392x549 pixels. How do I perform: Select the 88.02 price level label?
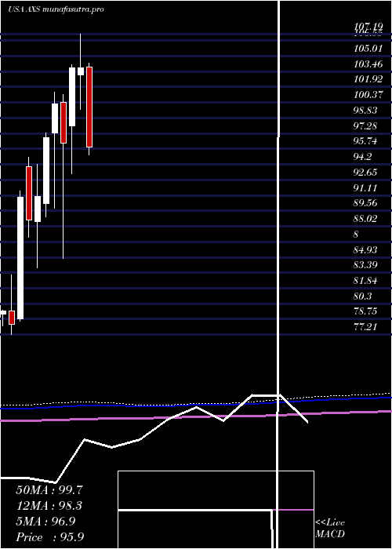[x=365, y=219]
